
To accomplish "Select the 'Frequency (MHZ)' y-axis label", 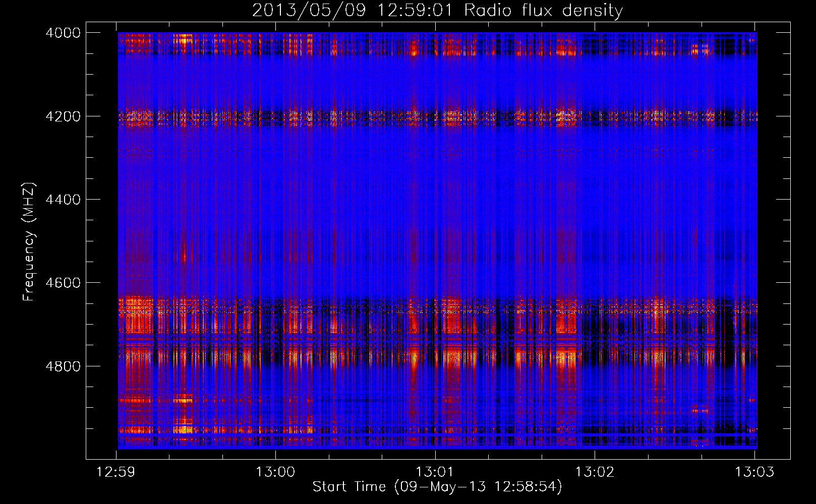I will coord(29,242).
